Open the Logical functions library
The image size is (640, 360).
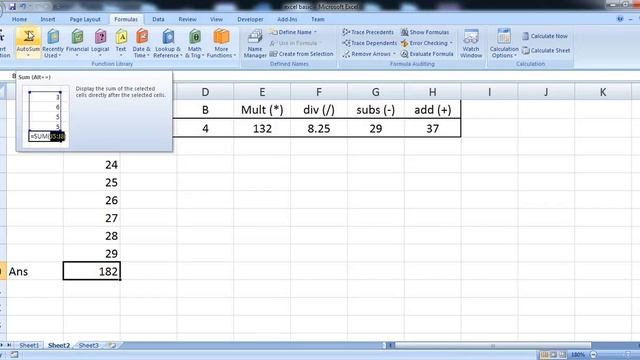pos(100,43)
